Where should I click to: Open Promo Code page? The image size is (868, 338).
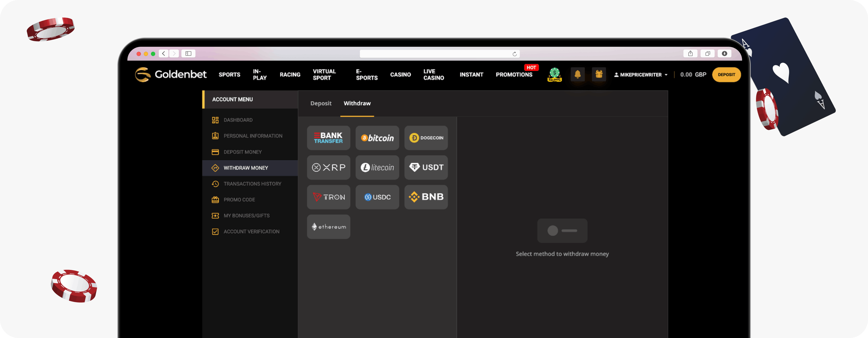coord(250,200)
